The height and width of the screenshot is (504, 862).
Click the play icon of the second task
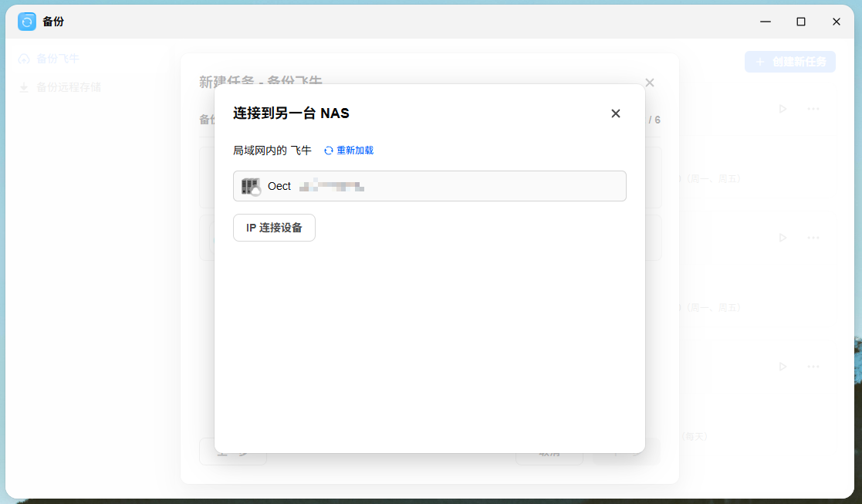tap(783, 238)
